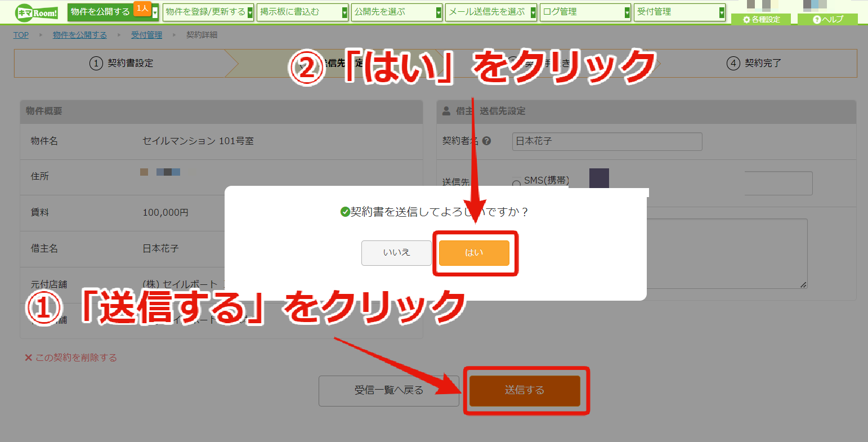Expand the 掲示板に書込む dropdown arrow

coord(345,13)
